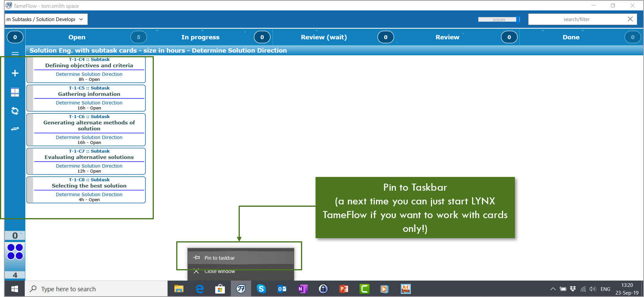Open network settings from the tray
Image resolution: width=644 pixels, height=297 pixels.
(583, 289)
